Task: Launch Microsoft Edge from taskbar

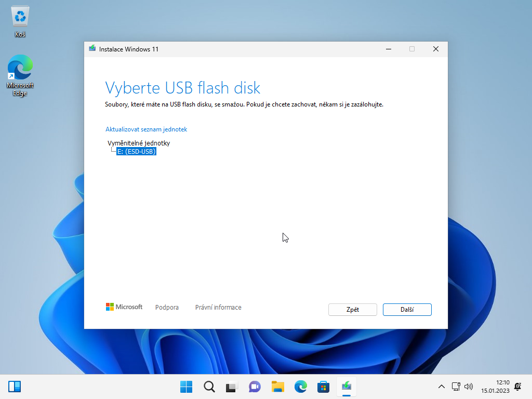Action: click(x=301, y=387)
